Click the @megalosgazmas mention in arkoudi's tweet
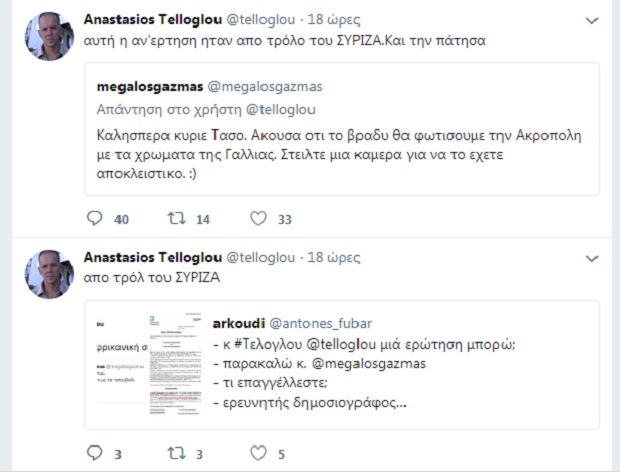620x472 pixels. coord(369,363)
